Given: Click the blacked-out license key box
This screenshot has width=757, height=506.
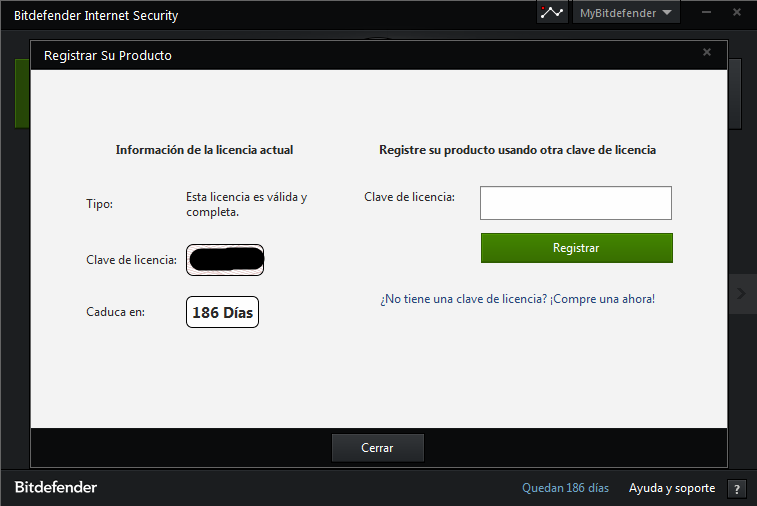Looking at the screenshot, I should point(225,260).
